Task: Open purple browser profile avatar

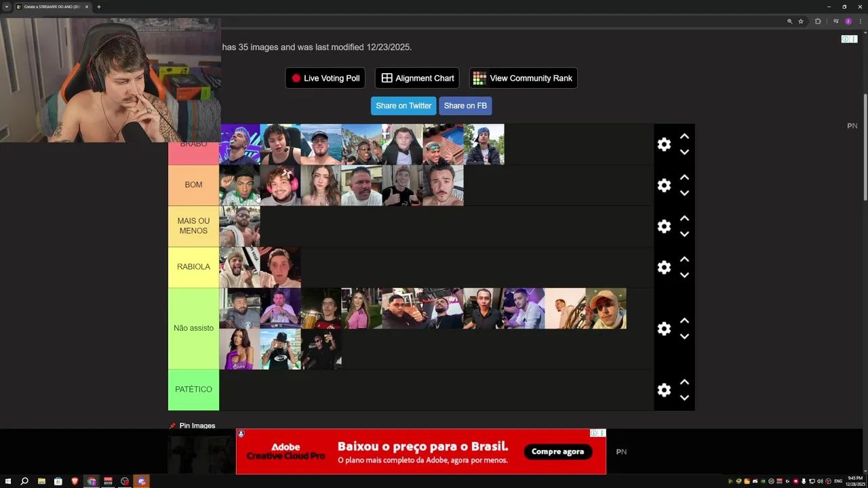Action: pos(848,21)
